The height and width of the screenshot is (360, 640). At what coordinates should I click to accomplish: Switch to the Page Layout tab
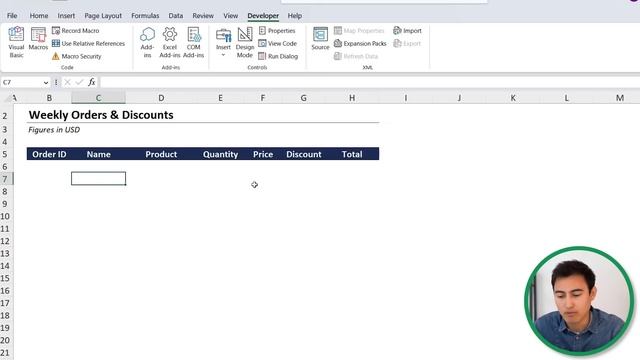point(103,16)
